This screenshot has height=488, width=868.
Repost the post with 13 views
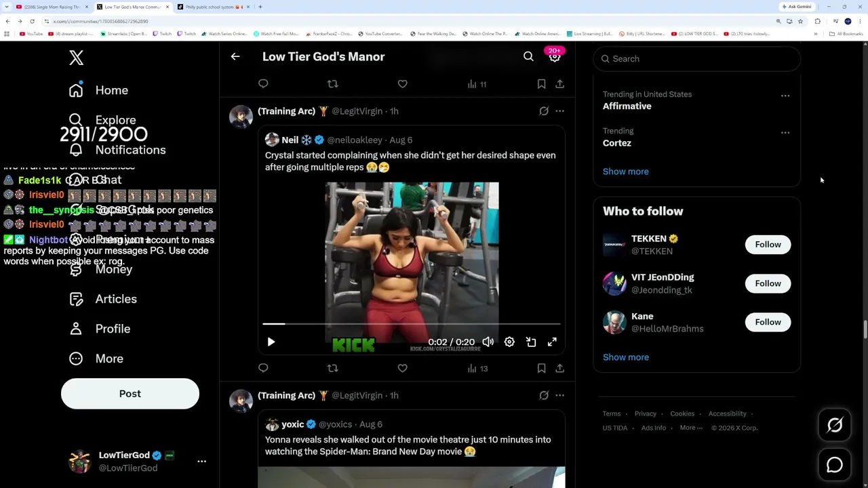click(x=332, y=368)
